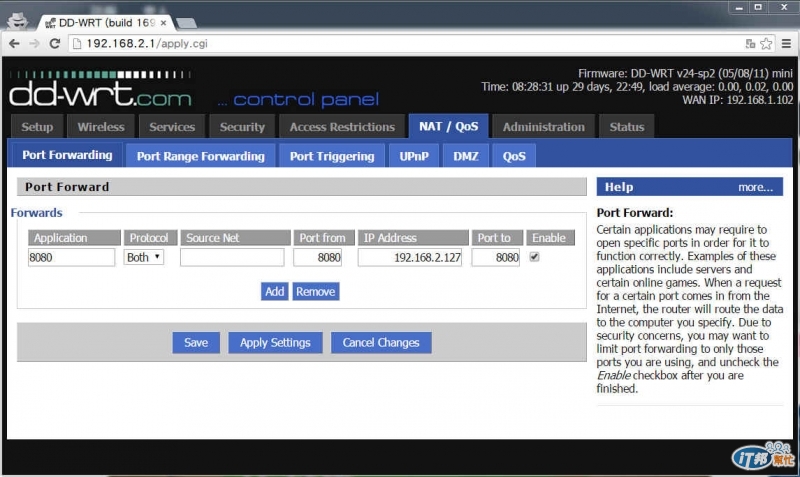Open the Access Restrictions tab
Screen dimensions: 800x477
click(x=342, y=127)
